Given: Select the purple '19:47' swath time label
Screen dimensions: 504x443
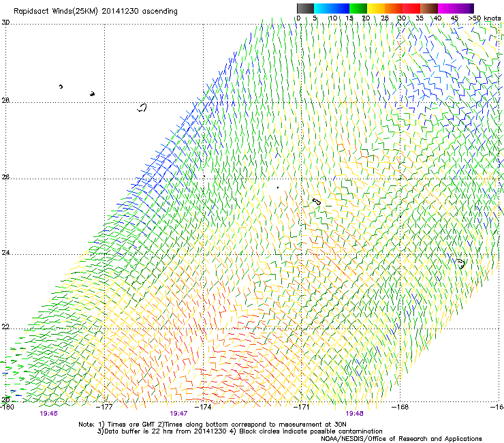Looking at the screenshot, I should point(178,414).
